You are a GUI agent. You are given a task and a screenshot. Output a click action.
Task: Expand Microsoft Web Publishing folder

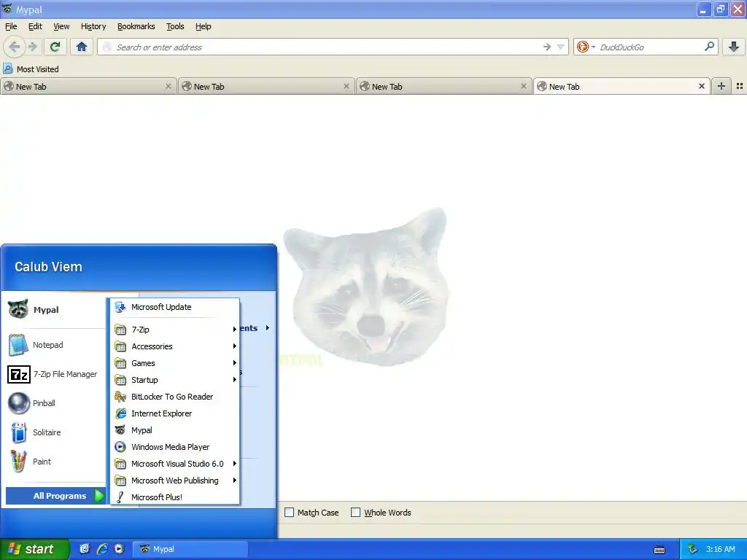pyautogui.click(x=175, y=481)
